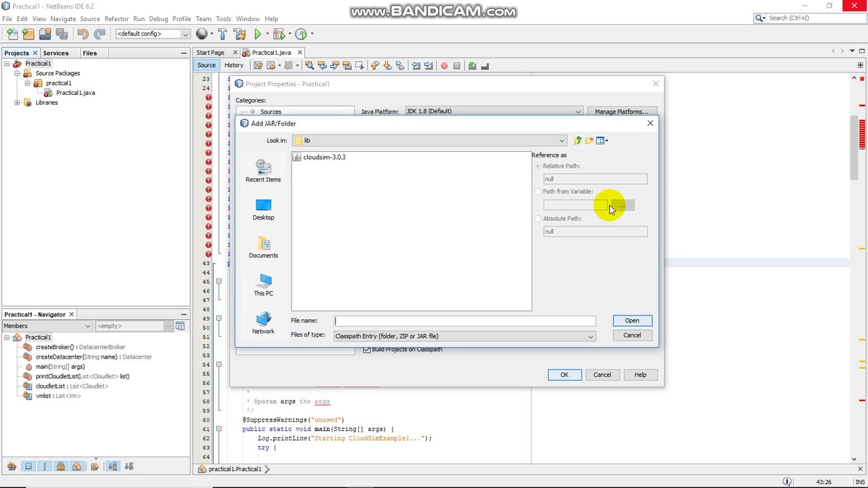
Task: Collapse the Practical1 project tree node
Action: (x=7, y=64)
